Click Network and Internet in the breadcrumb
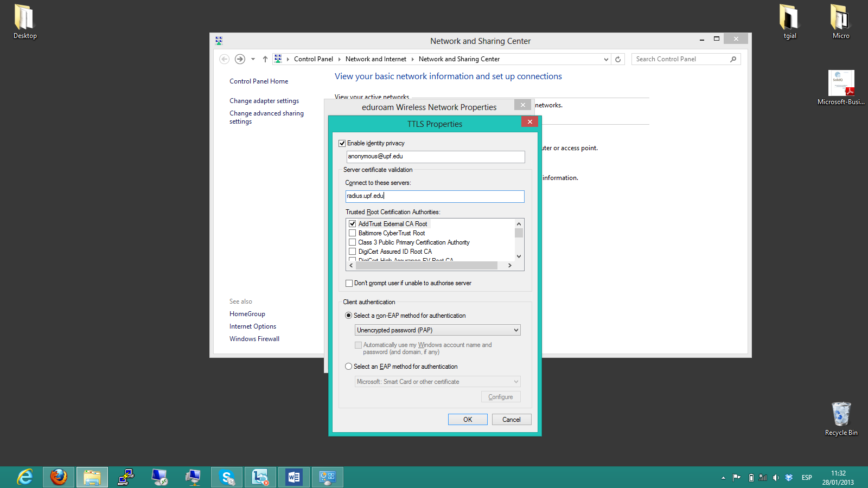The height and width of the screenshot is (488, 868). click(x=375, y=59)
